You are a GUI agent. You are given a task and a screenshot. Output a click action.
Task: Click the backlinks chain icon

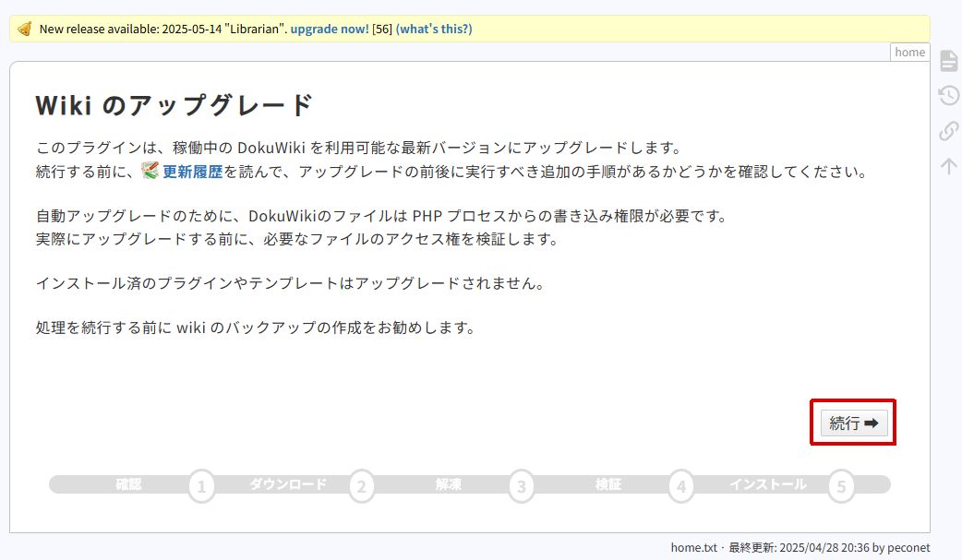tap(948, 130)
